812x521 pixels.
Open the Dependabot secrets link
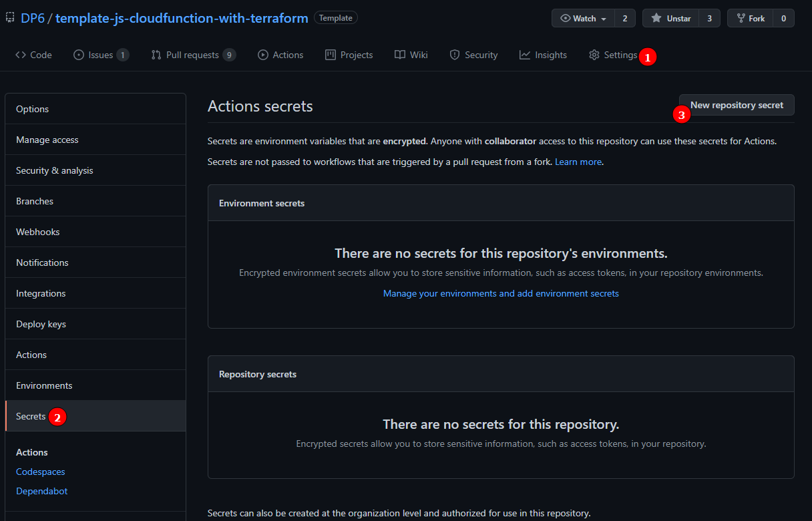tap(42, 491)
